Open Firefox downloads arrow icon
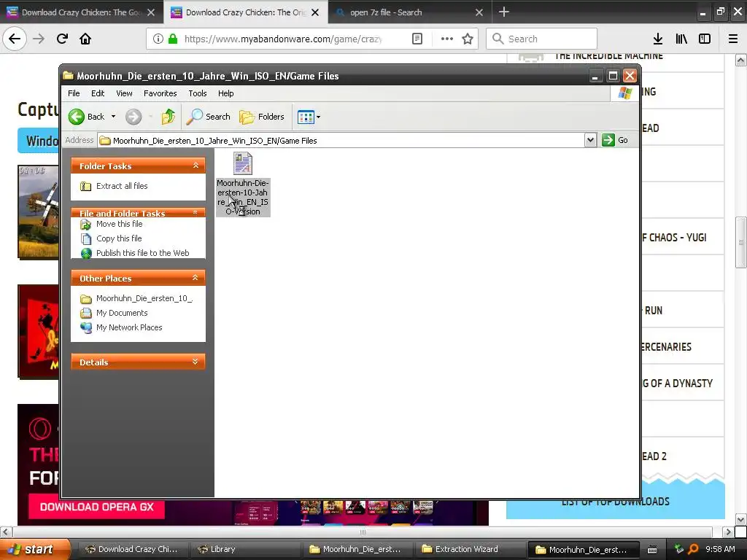Screen dimensions: 747x560 click(x=658, y=39)
